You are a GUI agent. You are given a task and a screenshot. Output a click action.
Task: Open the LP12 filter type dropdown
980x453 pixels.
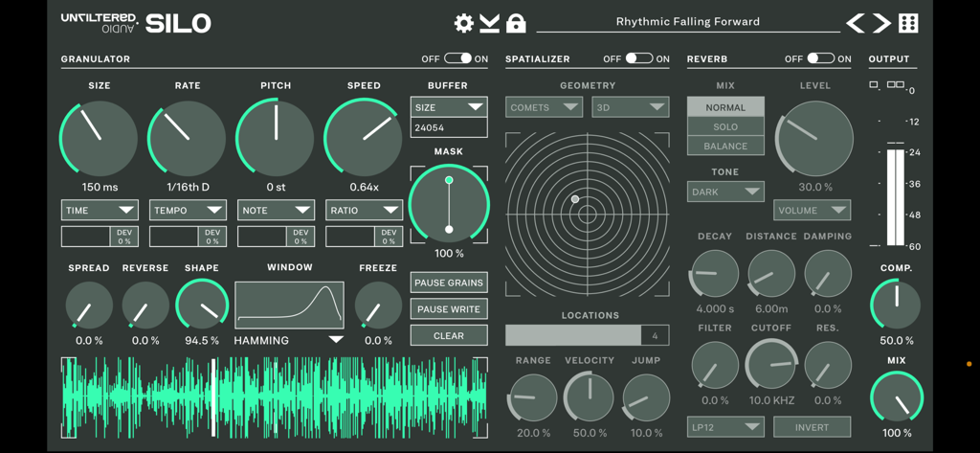pos(724,427)
